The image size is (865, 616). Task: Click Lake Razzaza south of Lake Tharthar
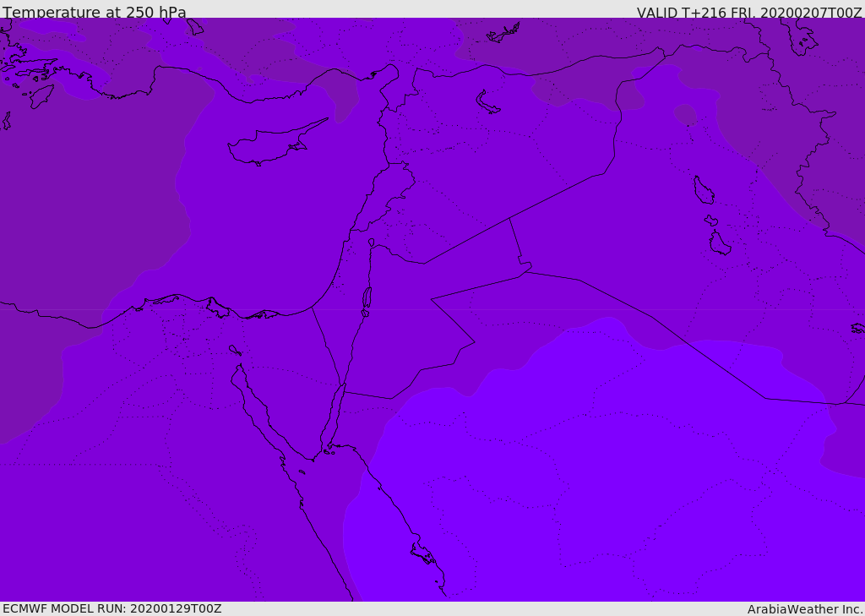point(719,243)
